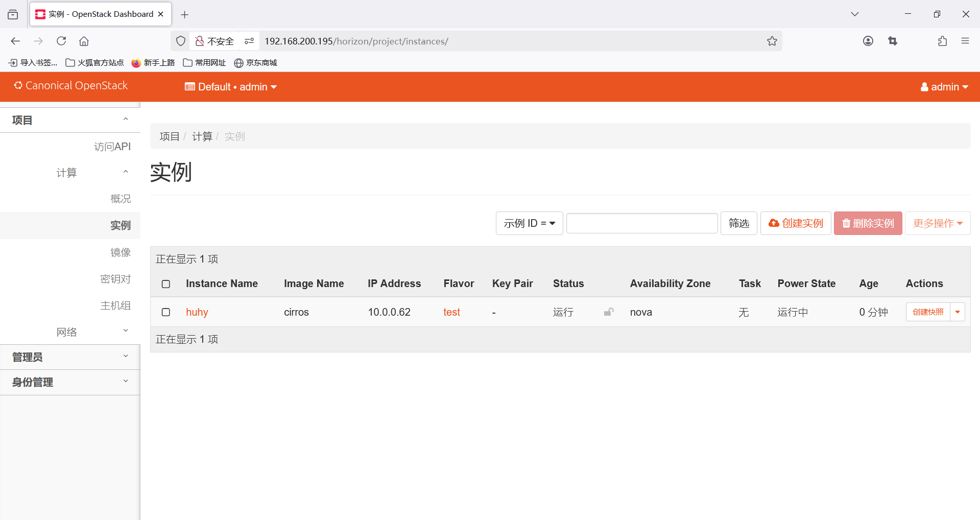Open Firefox account icon
The height and width of the screenshot is (520, 980).
pyautogui.click(x=868, y=41)
